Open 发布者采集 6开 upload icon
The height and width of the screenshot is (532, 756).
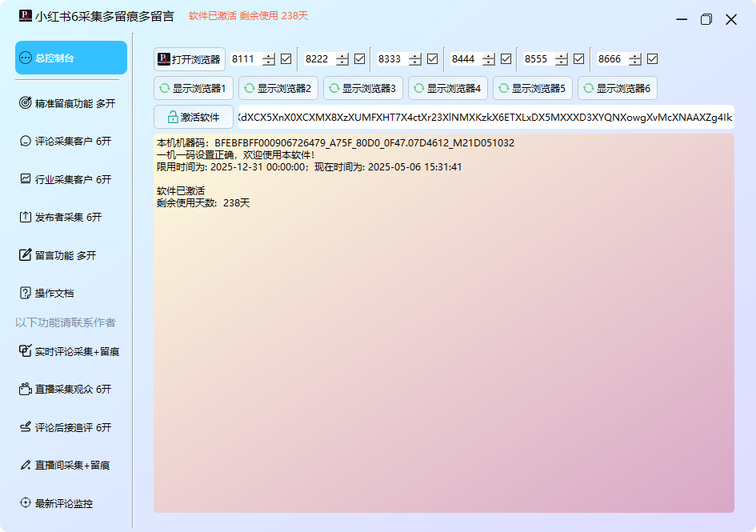pyautogui.click(x=26, y=217)
